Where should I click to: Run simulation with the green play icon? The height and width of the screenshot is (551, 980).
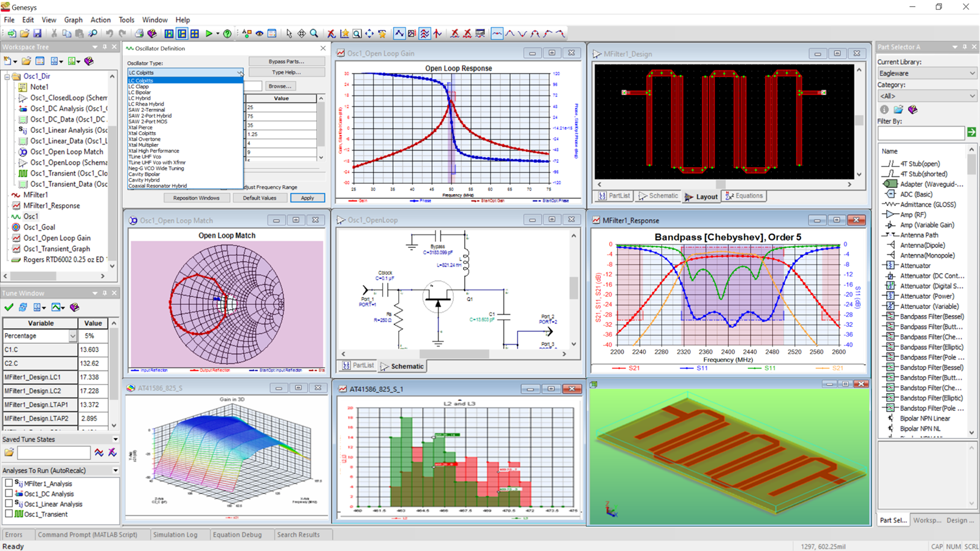[x=209, y=34]
